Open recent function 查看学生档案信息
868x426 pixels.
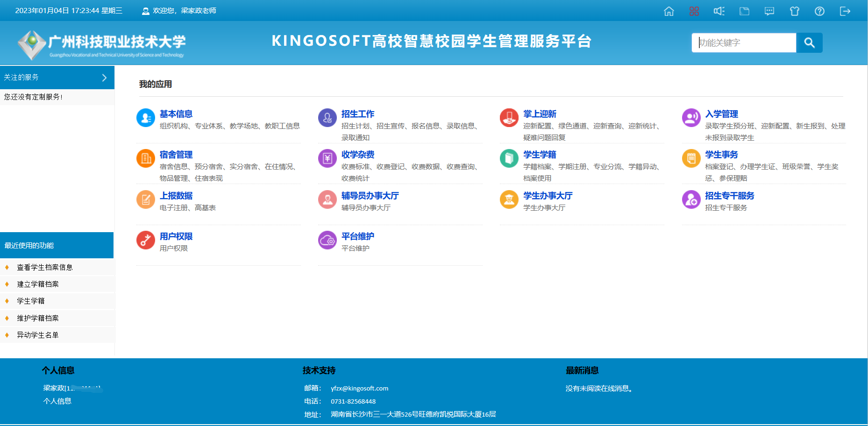coord(45,267)
